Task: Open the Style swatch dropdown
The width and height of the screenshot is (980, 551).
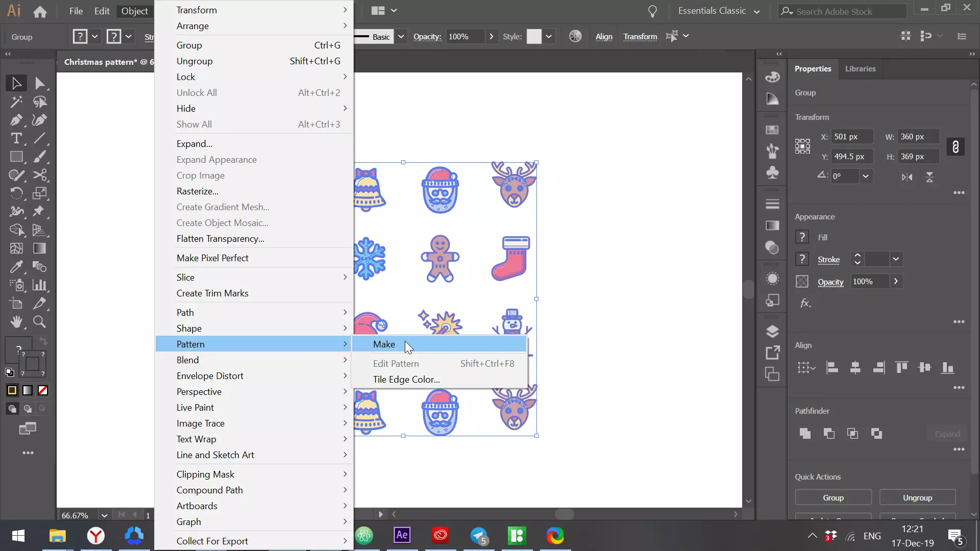Action: pyautogui.click(x=549, y=36)
